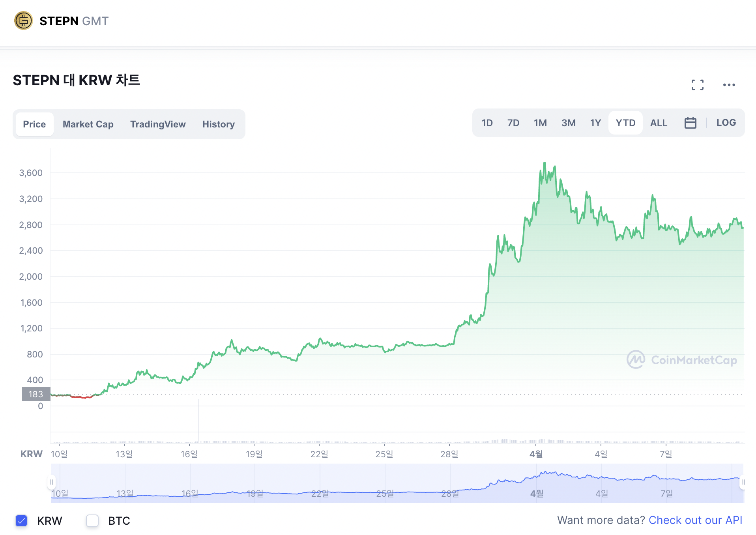Select the 1M time range
This screenshot has height=535, width=756.
coord(540,123)
